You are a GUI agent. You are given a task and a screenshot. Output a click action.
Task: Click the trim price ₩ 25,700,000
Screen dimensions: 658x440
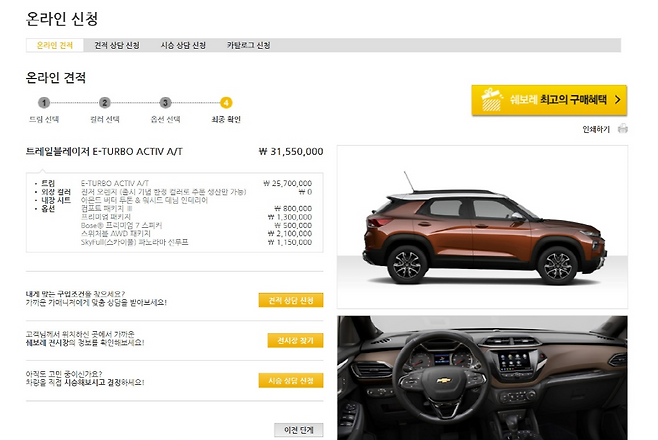click(x=287, y=183)
